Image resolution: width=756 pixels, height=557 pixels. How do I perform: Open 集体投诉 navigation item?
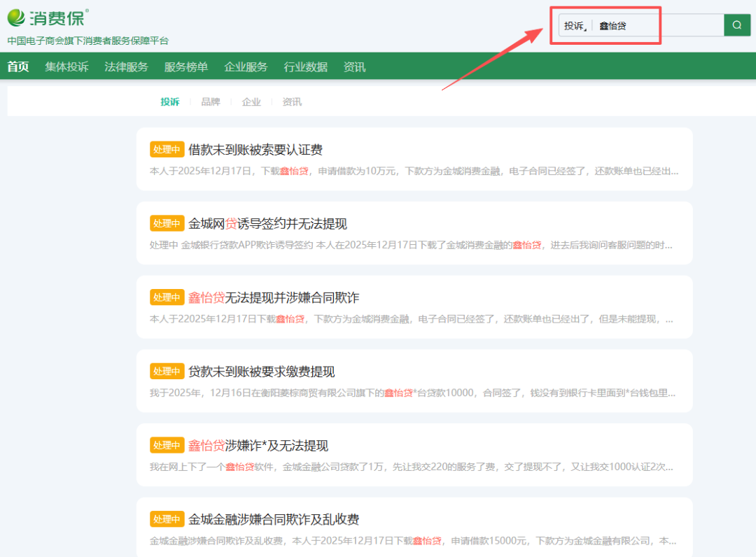[67, 67]
